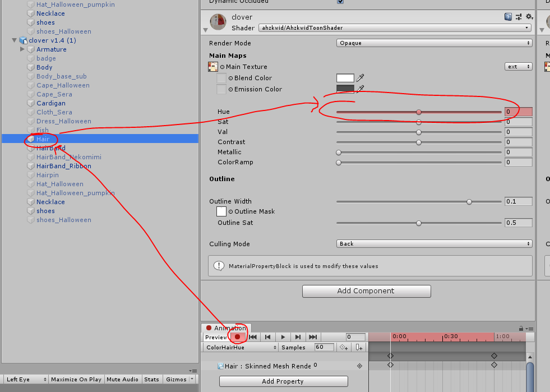Open Culling Mode Back dropdown

point(434,243)
